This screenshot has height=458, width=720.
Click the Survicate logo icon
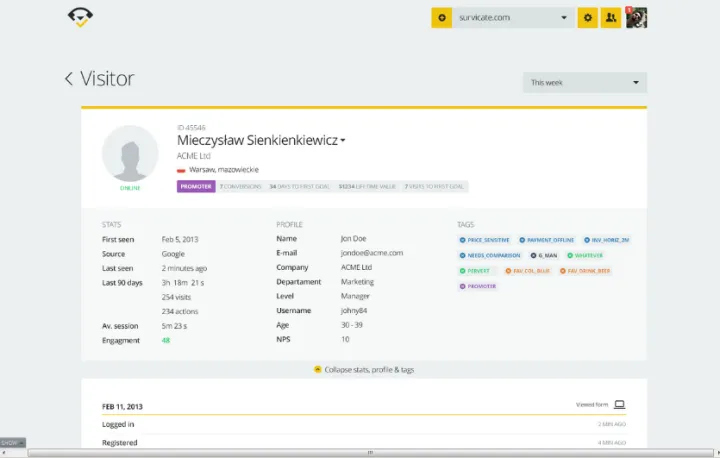pyautogui.click(x=81, y=18)
